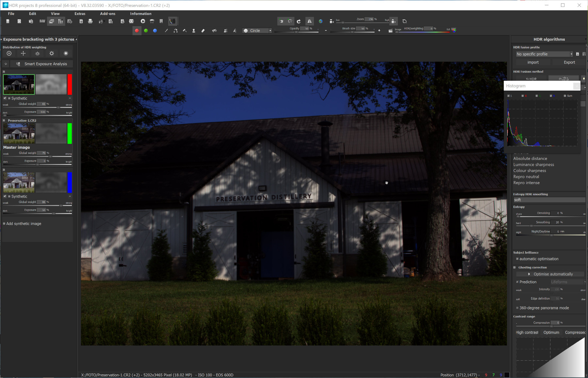Viewport: 588px width, 378px height.
Task: Select the Optimum contrast range preset
Action: [551, 333]
